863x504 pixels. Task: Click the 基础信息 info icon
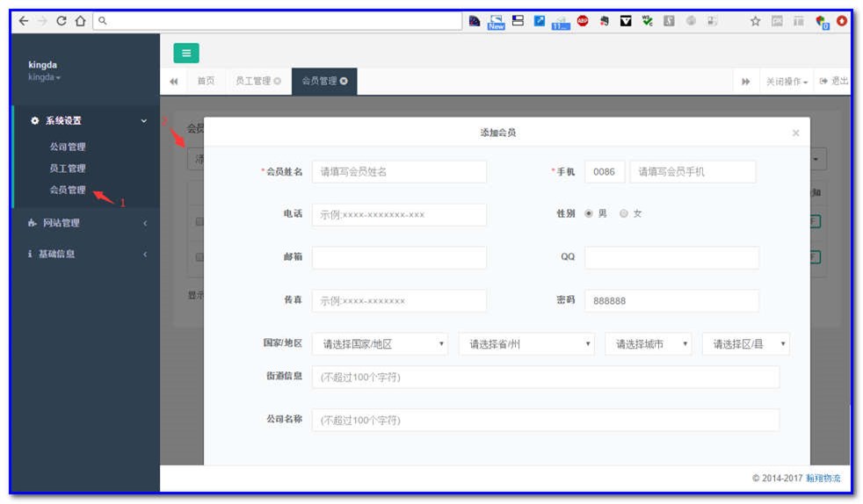tap(30, 254)
